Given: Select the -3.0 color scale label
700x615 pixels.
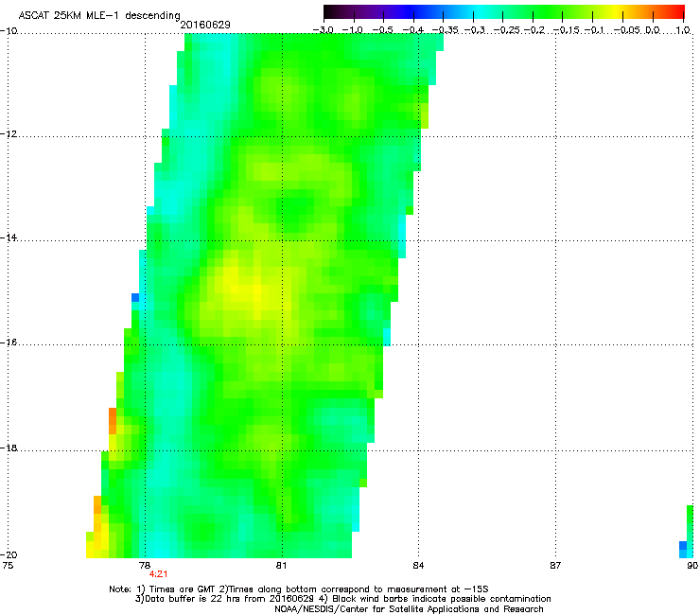Looking at the screenshot, I should tap(323, 30).
